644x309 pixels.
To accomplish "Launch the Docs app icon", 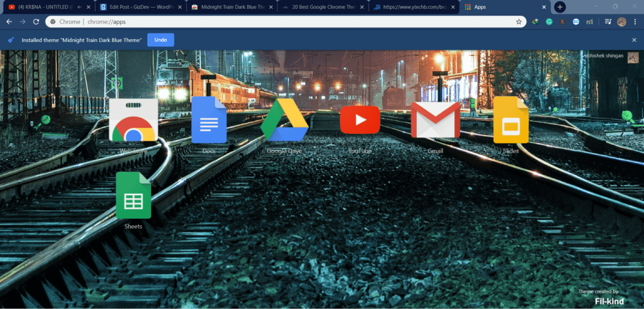I will coord(209,120).
